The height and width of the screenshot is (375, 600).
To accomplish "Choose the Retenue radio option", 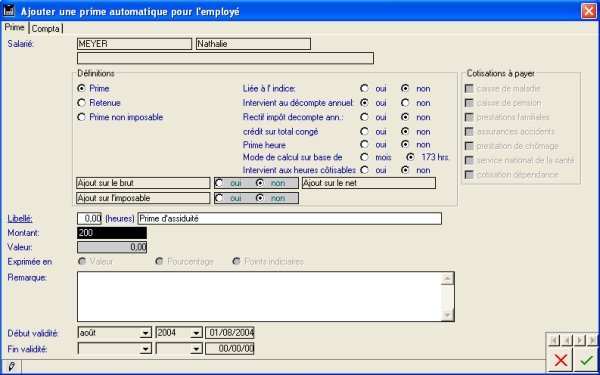I will (81, 103).
